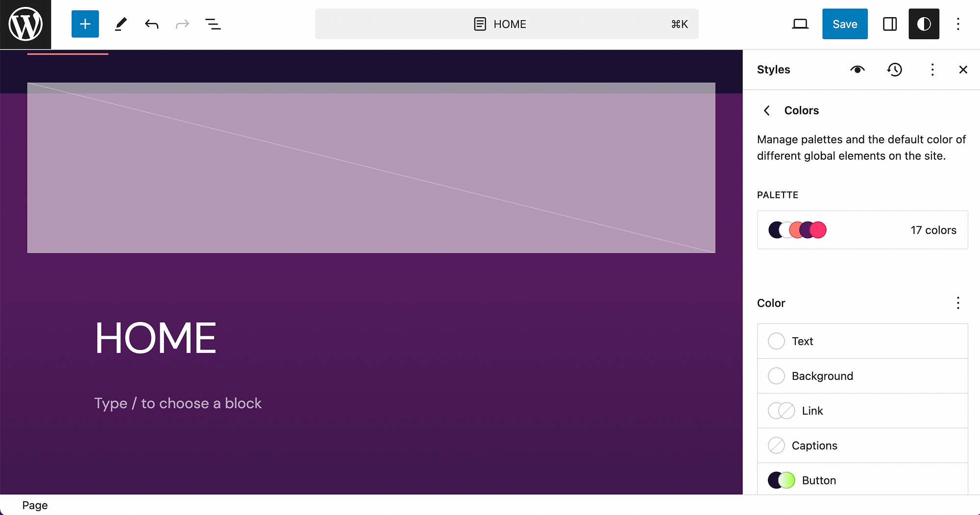The height and width of the screenshot is (515, 980).
Task: Open the Style Book preview eye
Action: pos(857,70)
